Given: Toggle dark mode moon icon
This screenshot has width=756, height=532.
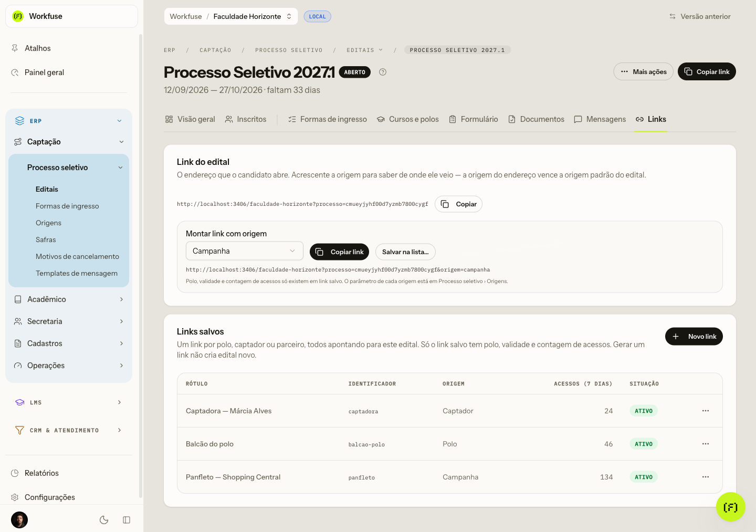Looking at the screenshot, I should (104, 520).
